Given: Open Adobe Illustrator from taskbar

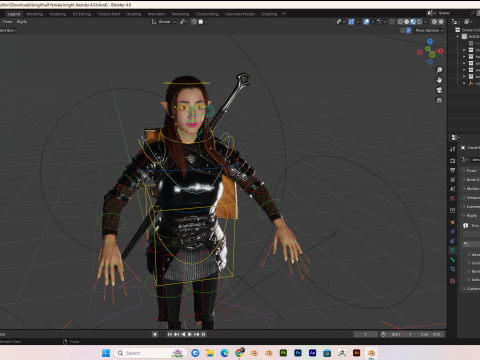Looking at the screenshot, I should pos(356,353).
